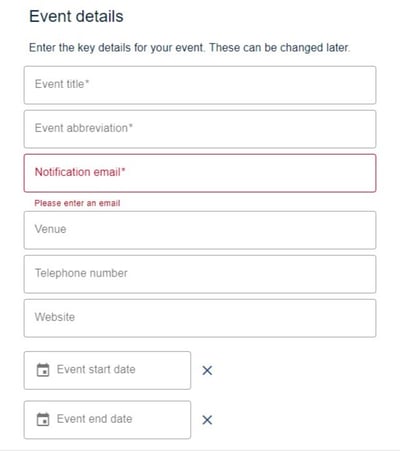This screenshot has width=400, height=451.
Task: Clear the Event start date with X
Action: tap(207, 370)
